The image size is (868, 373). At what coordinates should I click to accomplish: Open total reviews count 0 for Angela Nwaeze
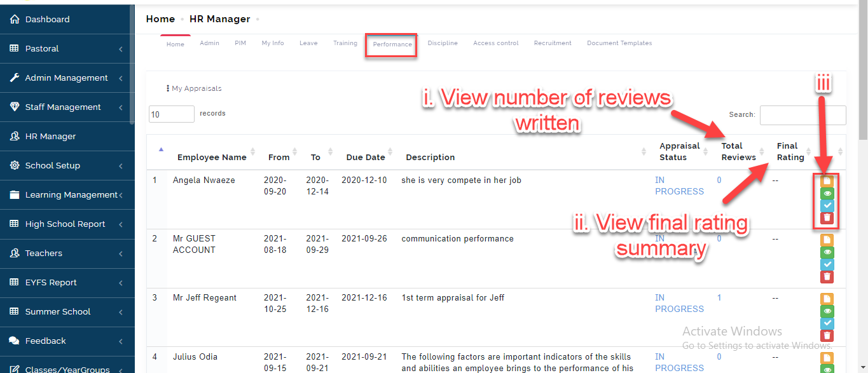coord(719,180)
